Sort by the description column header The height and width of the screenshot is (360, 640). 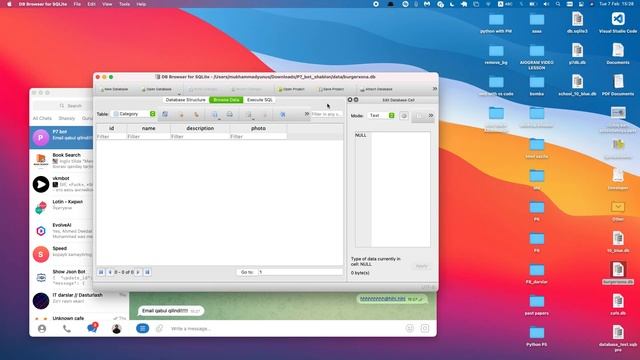click(200, 128)
